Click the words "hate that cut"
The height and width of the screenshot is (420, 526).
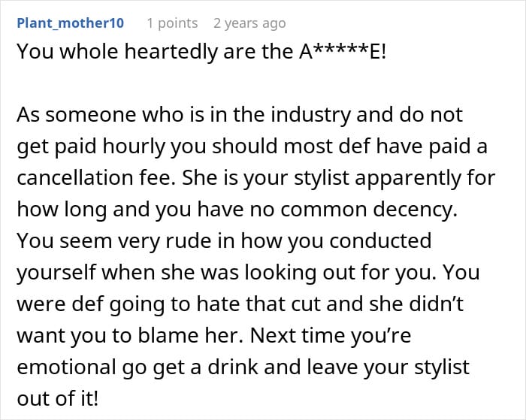[x=258, y=304]
